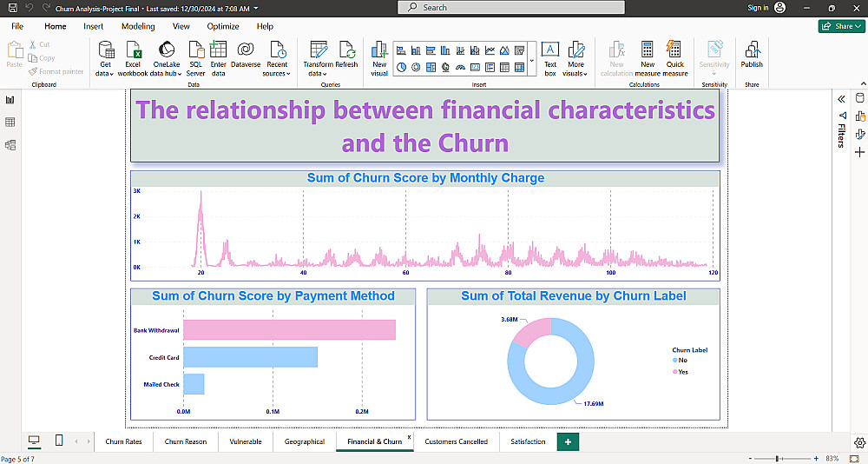Close the Financial & Churn page tab
Screen dimensions: 868x464
pos(409,437)
